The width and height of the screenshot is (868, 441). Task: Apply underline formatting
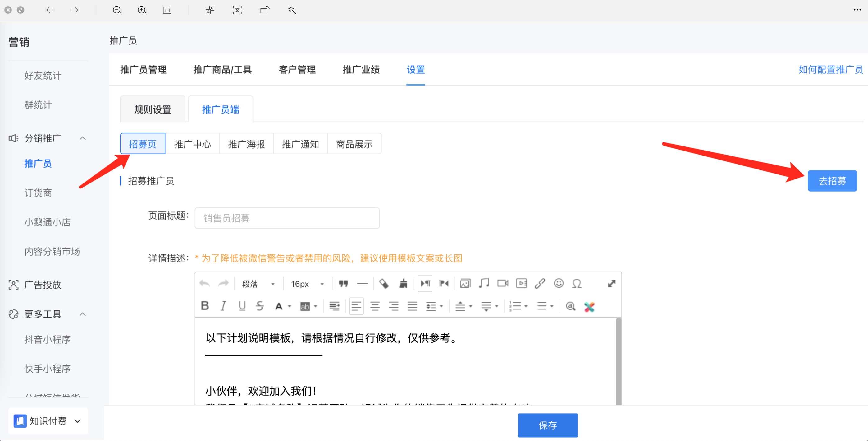[242, 306]
